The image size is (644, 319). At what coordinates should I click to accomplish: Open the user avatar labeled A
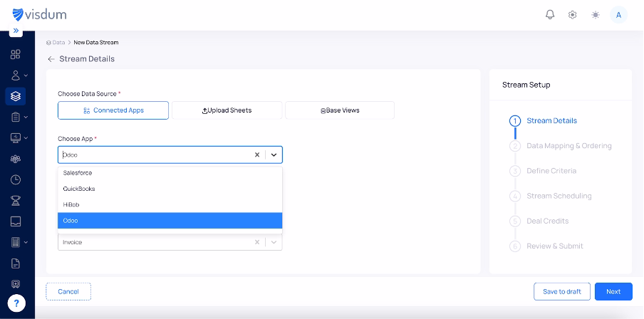(618, 15)
